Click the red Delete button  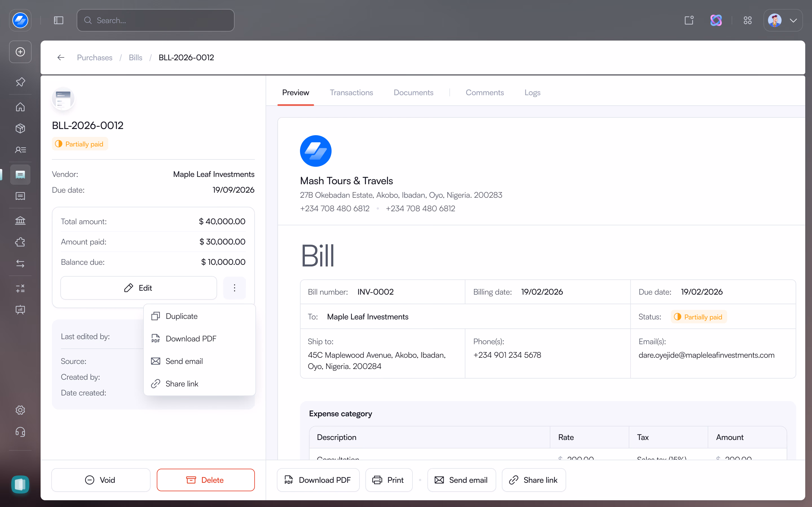(206, 480)
